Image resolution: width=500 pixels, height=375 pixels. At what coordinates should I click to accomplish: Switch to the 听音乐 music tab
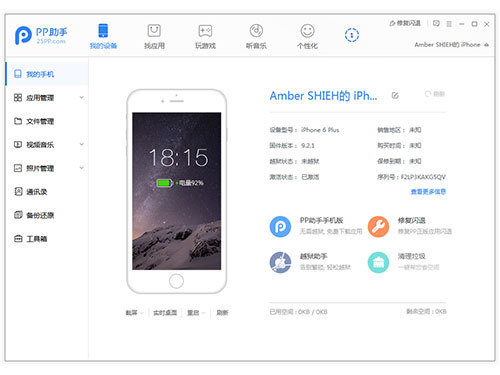coord(256,36)
